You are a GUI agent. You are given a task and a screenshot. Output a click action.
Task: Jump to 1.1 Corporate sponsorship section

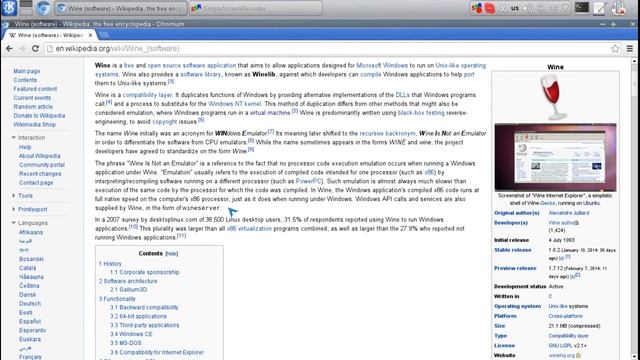pyautogui.click(x=144, y=272)
